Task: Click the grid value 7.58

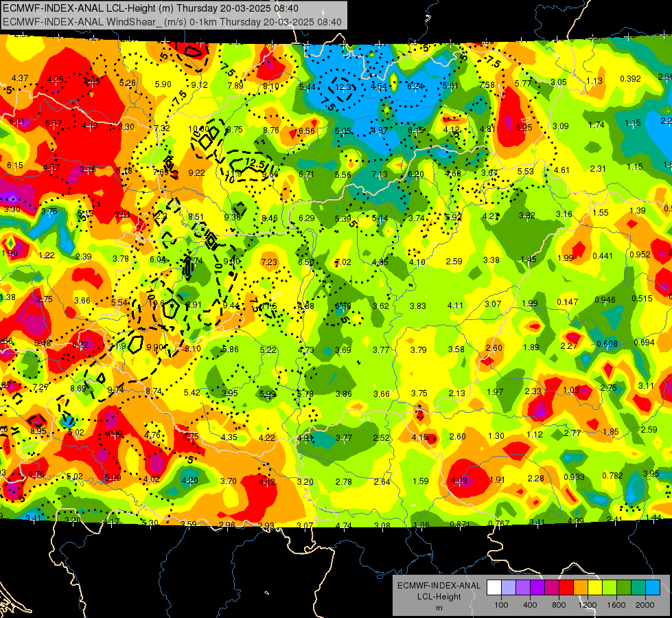Action: 487,85
